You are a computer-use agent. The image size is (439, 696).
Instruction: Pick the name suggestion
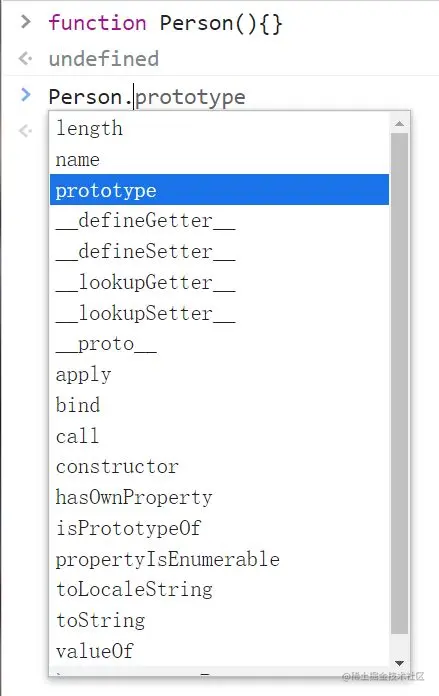[219, 159]
